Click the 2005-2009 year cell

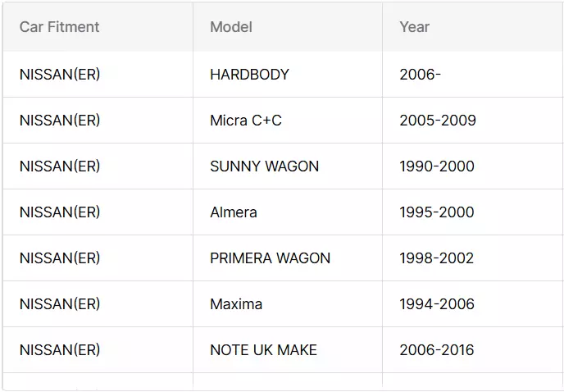click(x=473, y=121)
